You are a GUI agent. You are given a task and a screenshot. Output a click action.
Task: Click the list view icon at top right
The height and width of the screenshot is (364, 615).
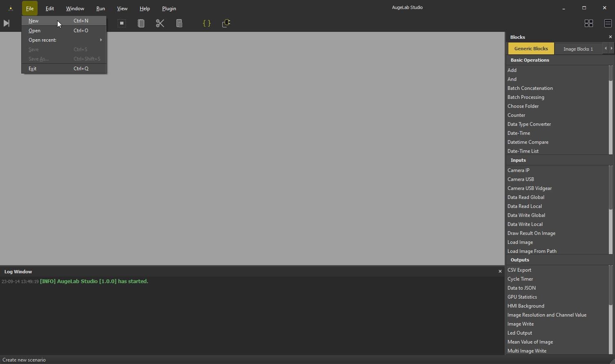click(x=608, y=23)
